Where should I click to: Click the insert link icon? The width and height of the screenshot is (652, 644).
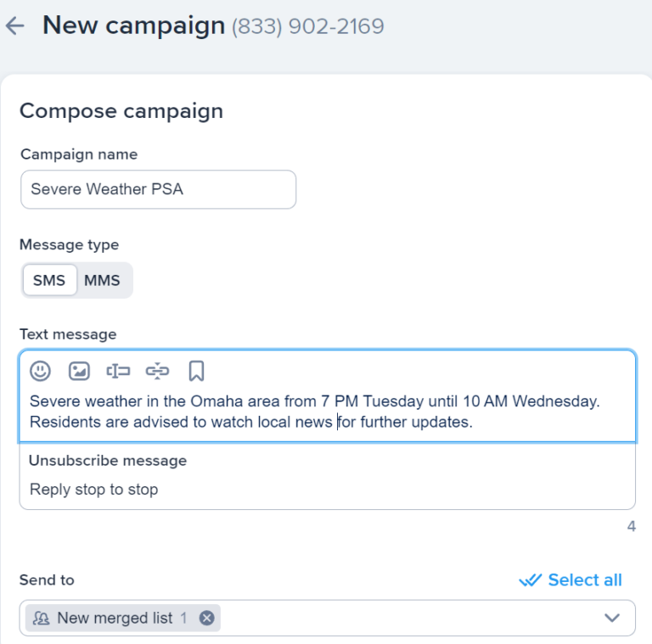(x=157, y=371)
